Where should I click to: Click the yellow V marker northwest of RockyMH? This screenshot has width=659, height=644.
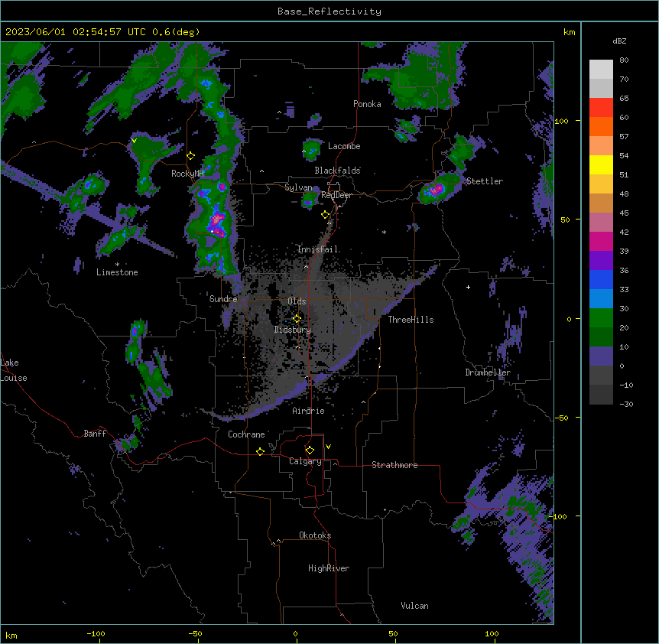pos(134,141)
